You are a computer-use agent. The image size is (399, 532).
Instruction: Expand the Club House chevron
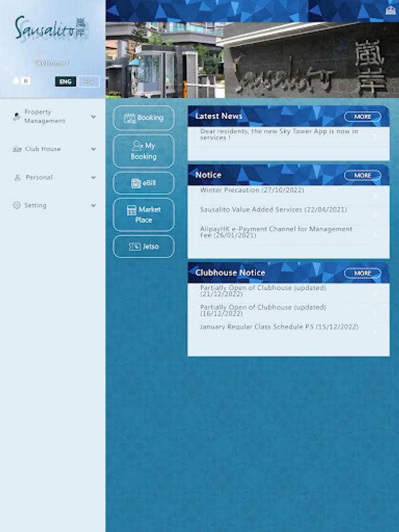pos(93,149)
